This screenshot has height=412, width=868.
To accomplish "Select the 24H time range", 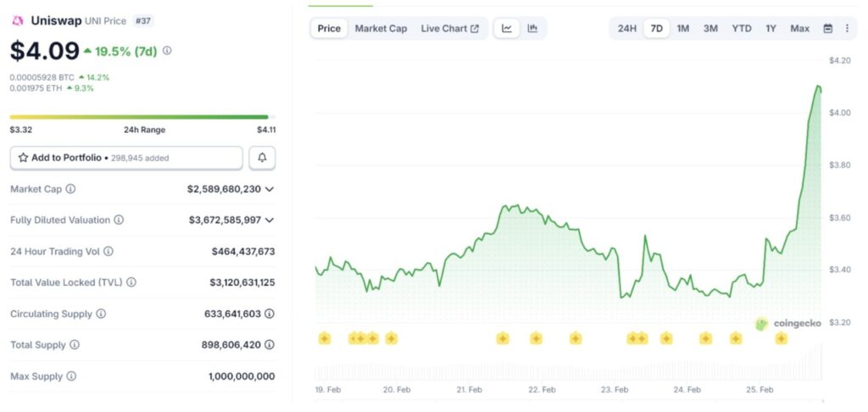I will click(x=626, y=29).
